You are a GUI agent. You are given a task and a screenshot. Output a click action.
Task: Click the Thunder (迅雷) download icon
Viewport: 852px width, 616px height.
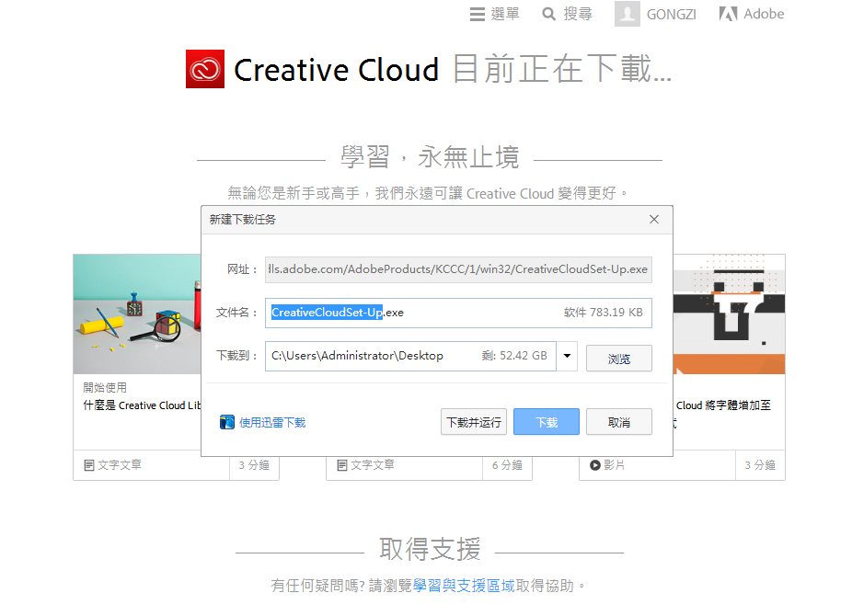click(x=227, y=422)
